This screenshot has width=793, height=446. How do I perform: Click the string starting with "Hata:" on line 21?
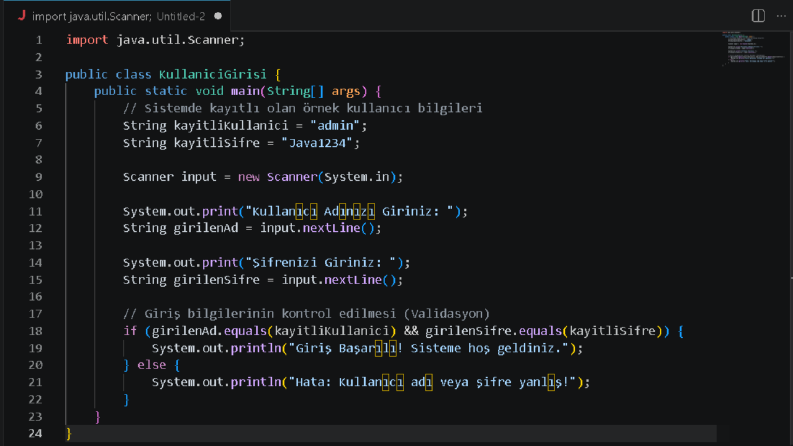pos(432,382)
